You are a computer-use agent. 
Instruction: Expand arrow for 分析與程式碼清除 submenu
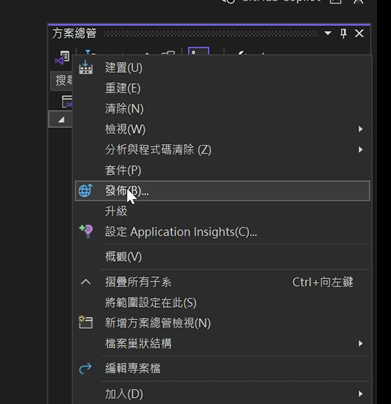click(x=360, y=150)
